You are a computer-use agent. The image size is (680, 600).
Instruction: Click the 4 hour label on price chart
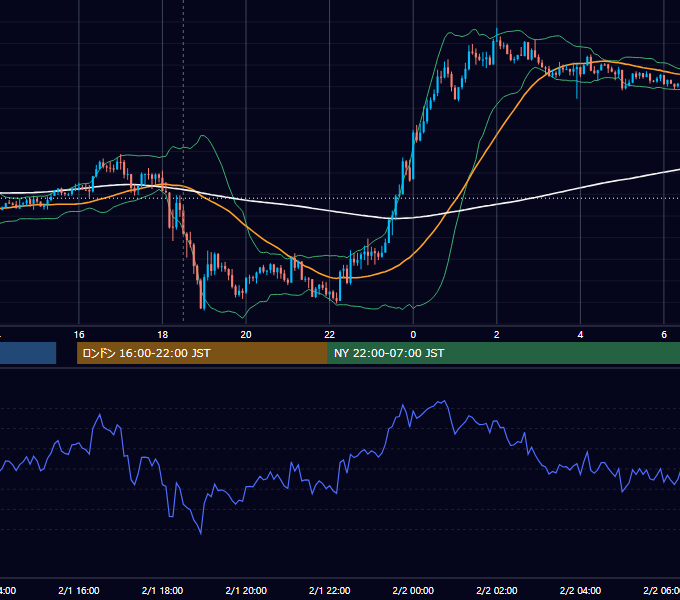pyautogui.click(x=580, y=335)
